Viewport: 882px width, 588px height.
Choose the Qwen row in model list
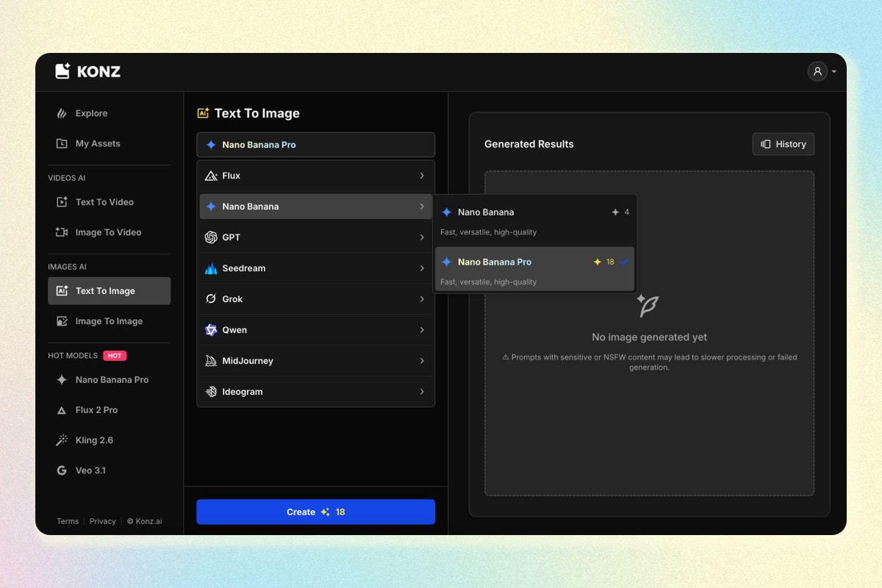(x=315, y=330)
